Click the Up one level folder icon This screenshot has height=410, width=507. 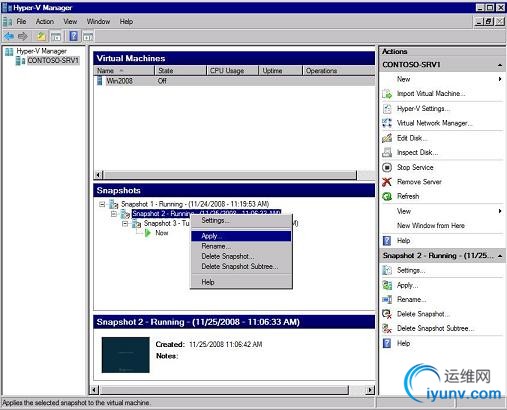tap(41, 36)
